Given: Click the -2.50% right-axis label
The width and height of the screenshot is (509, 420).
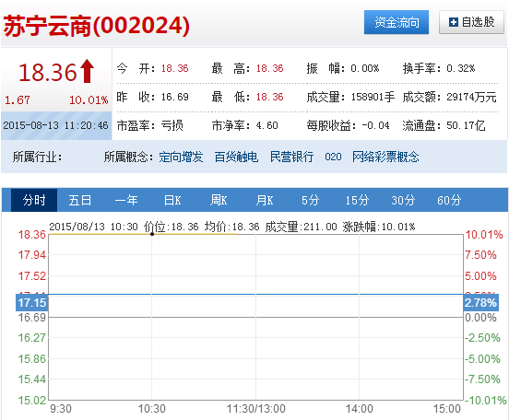Looking at the screenshot, I should [482, 338].
